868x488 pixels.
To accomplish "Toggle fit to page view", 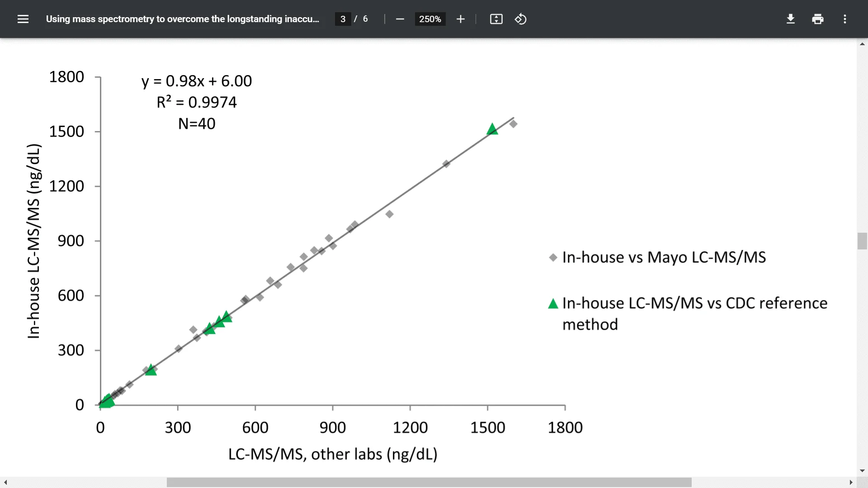I will click(496, 19).
